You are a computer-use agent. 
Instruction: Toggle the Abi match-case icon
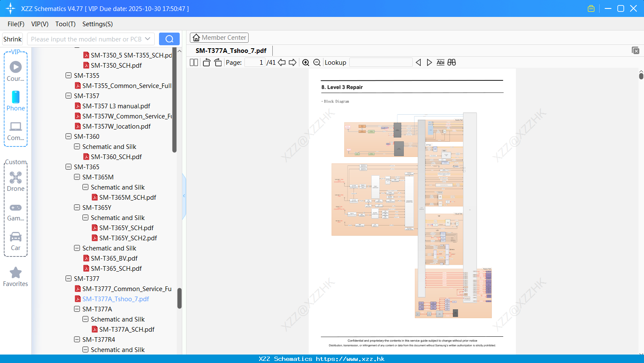click(440, 63)
